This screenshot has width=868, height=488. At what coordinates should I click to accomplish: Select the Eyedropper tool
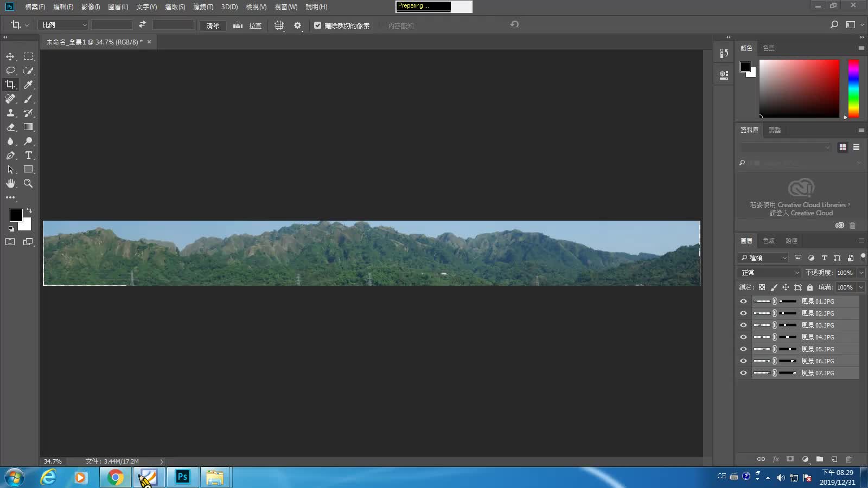coord(28,85)
